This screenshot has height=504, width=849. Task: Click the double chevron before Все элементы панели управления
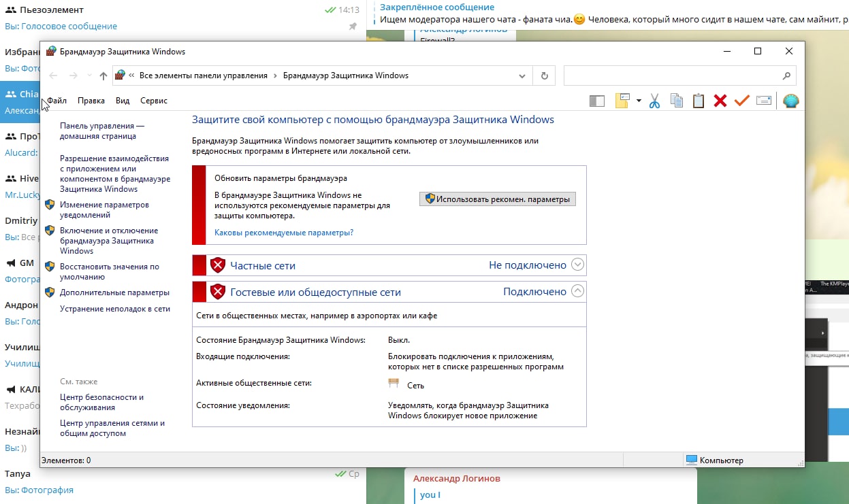tap(131, 75)
